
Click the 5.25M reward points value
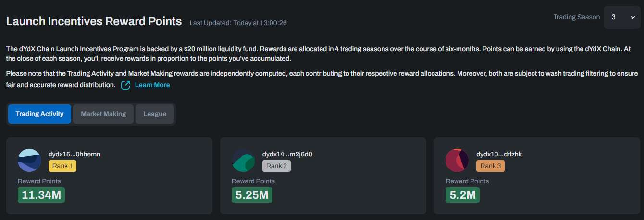(252, 195)
